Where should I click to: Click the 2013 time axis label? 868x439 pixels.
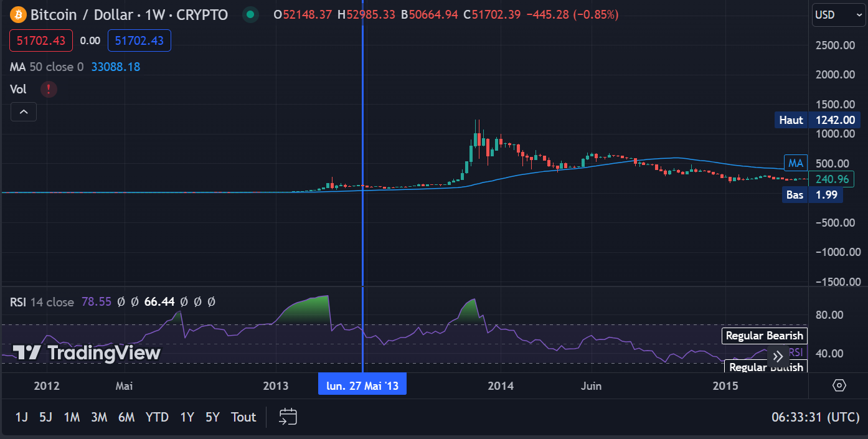click(276, 386)
